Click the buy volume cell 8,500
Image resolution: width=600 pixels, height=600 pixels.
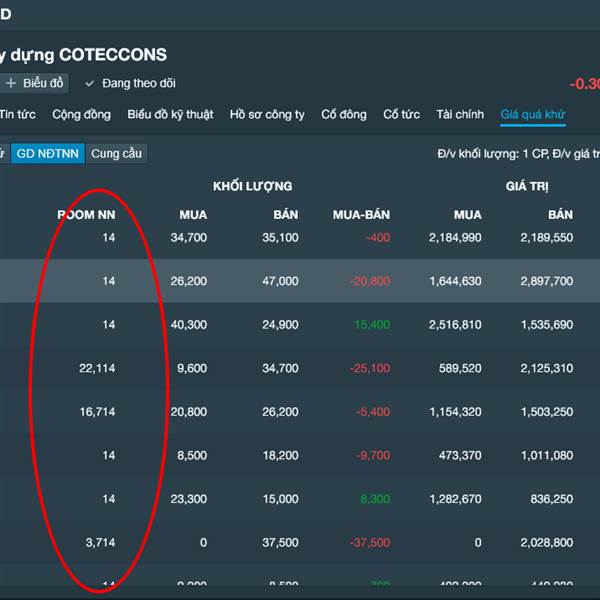(x=192, y=455)
